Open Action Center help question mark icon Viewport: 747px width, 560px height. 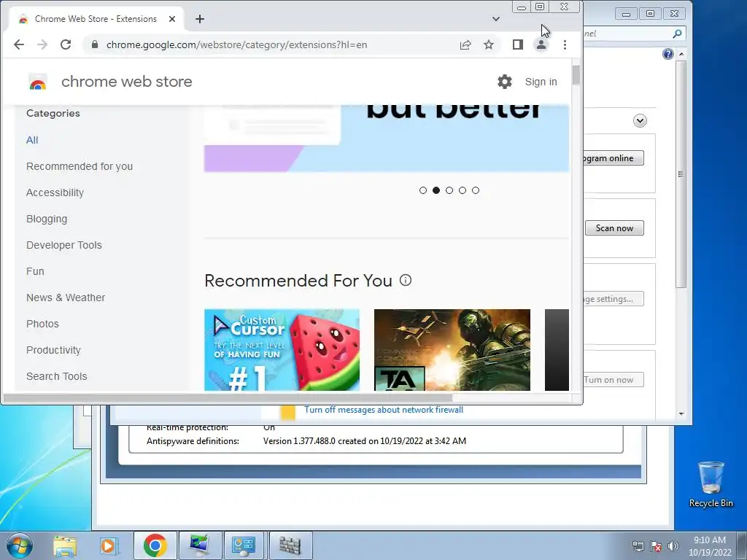tap(668, 54)
